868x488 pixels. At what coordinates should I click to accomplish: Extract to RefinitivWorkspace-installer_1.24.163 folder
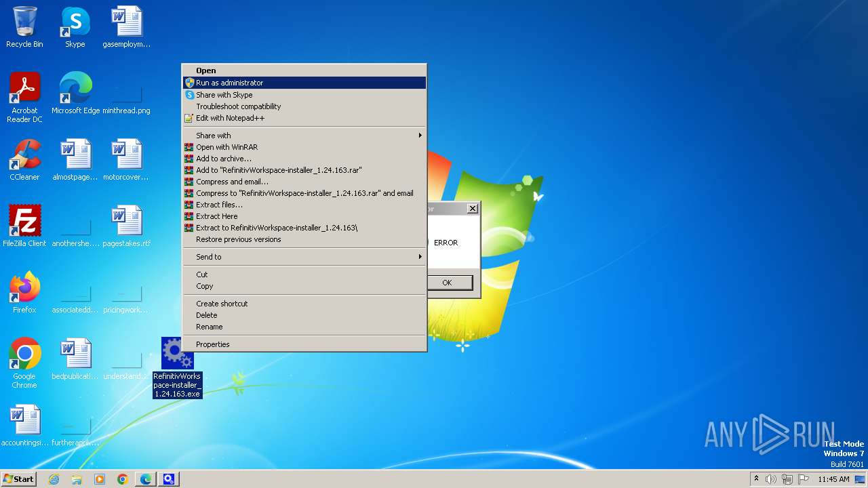pos(304,228)
